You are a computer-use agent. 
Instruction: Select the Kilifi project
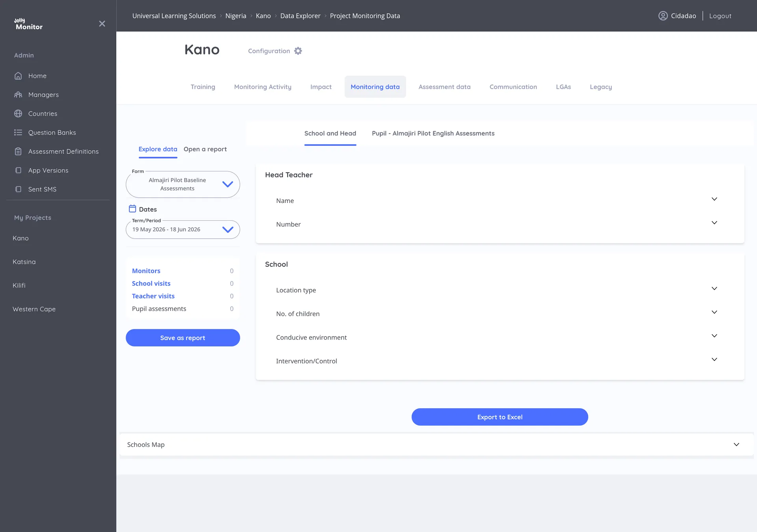pyautogui.click(x=19, y=285)
